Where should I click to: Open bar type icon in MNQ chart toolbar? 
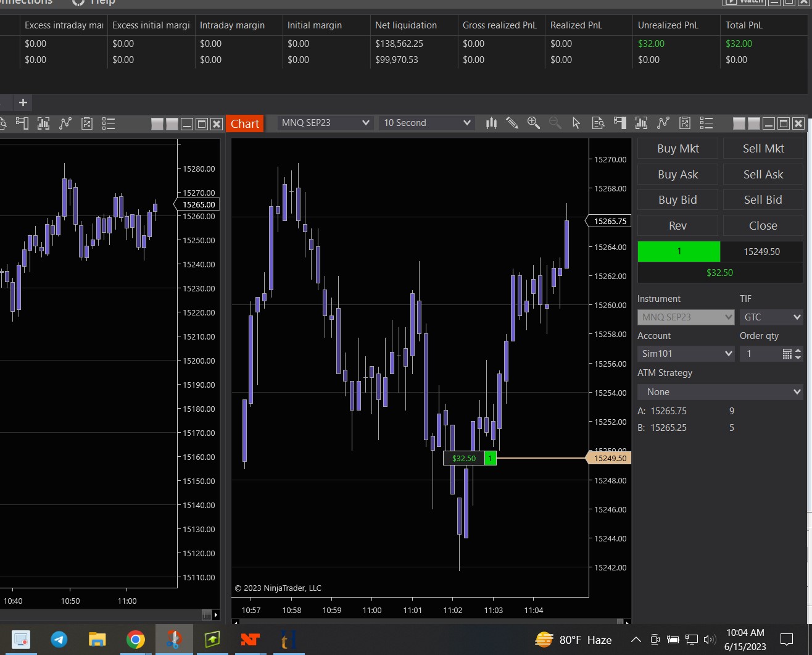[x=491, y=123]
